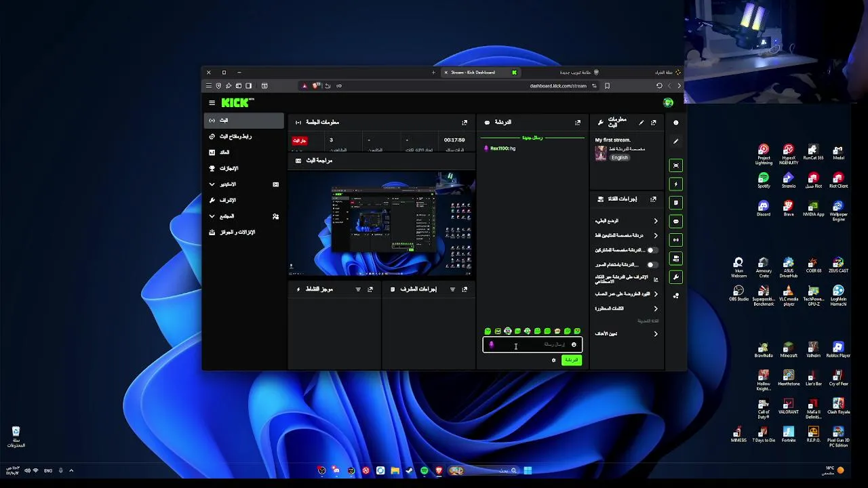Open stream URL and key page
Image resolution: width=868 pixels, height=488 pixels.
pos(243,136)
